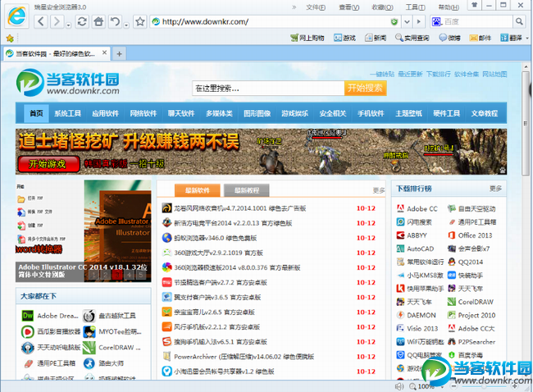Click the favorites star on bookmarks bar
Image resolution: width=533 pixels, height=392 pixels.
coord(10,38)
